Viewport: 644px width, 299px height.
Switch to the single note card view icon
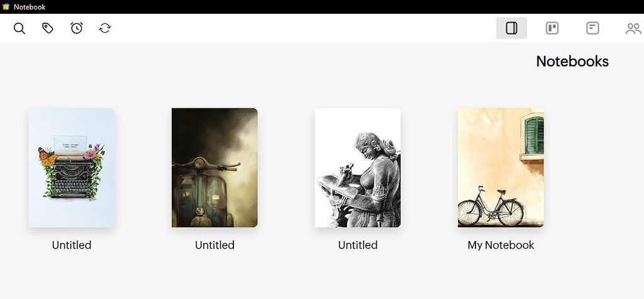point(592,28)
